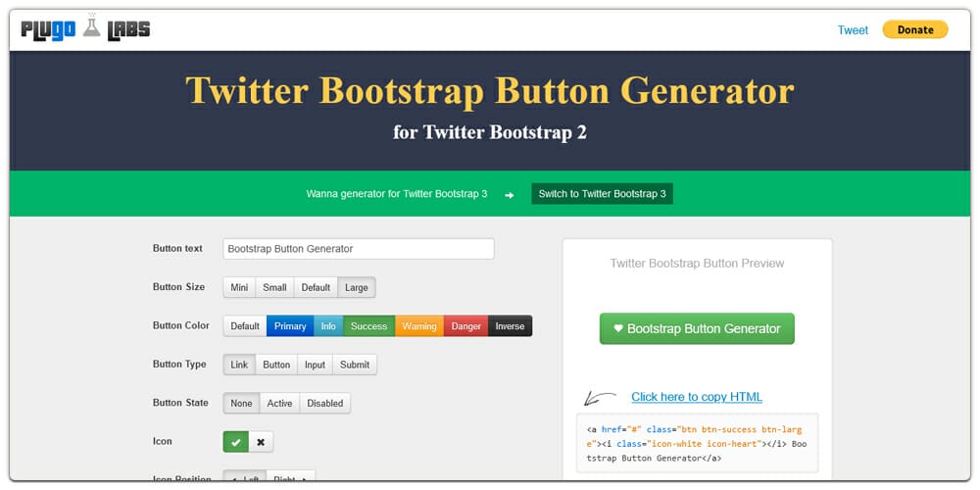Set button state to Active
This screenshot has width=980, height=490.
point(279,404)
